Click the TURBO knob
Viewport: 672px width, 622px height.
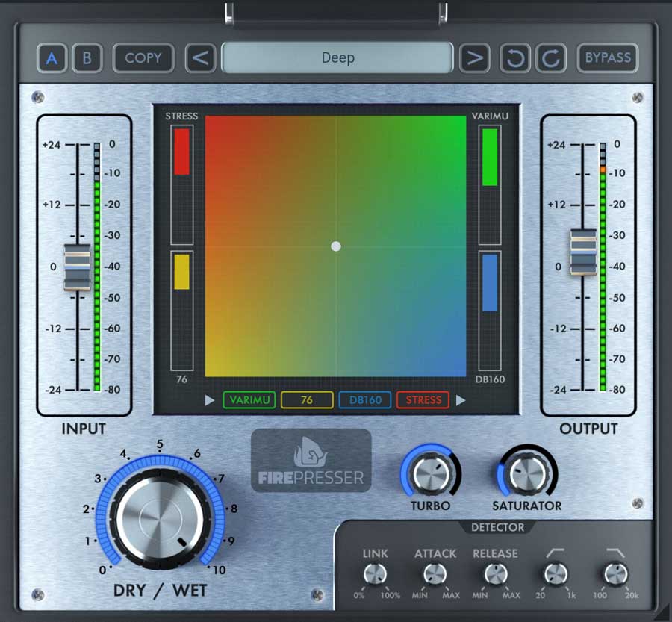[431, 475]
